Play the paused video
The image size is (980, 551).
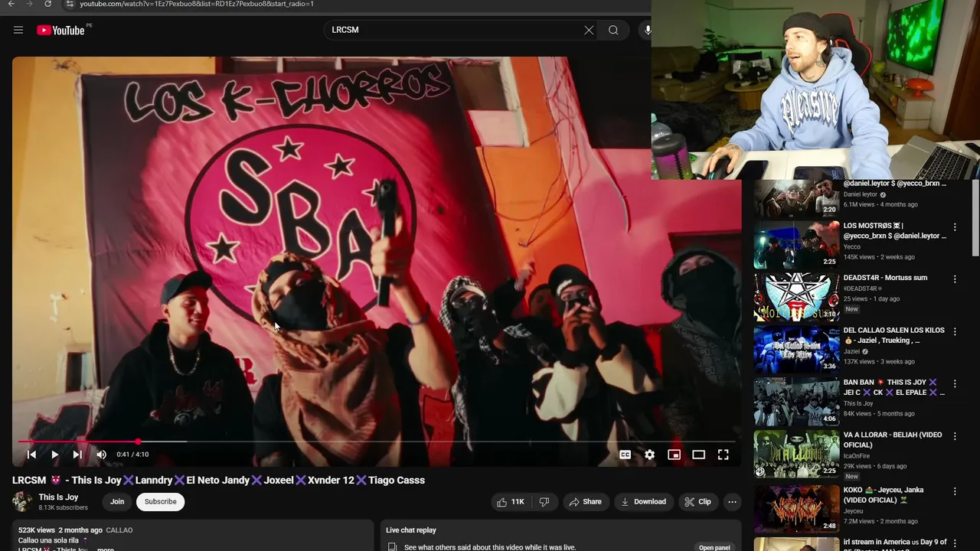54,455
